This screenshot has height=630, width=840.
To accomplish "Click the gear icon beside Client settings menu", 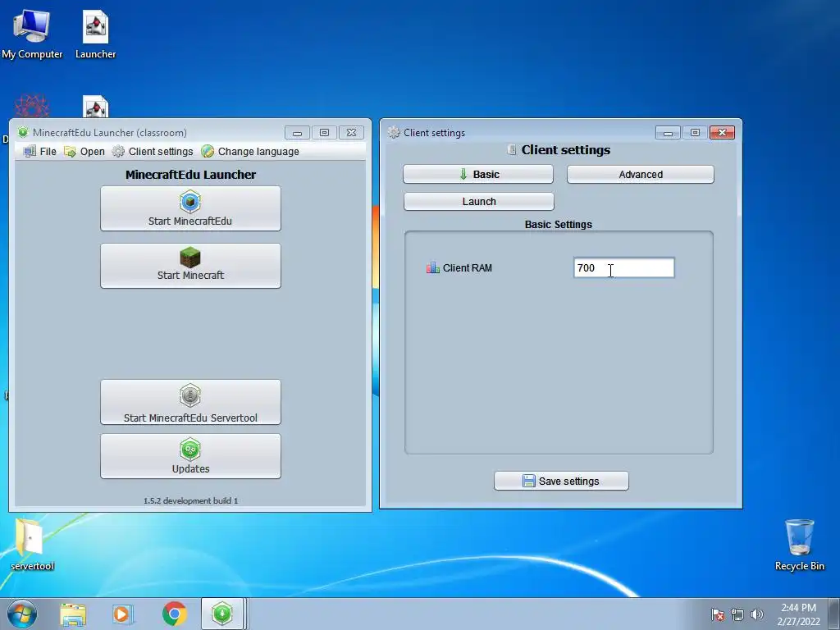I will coord(118,152).
